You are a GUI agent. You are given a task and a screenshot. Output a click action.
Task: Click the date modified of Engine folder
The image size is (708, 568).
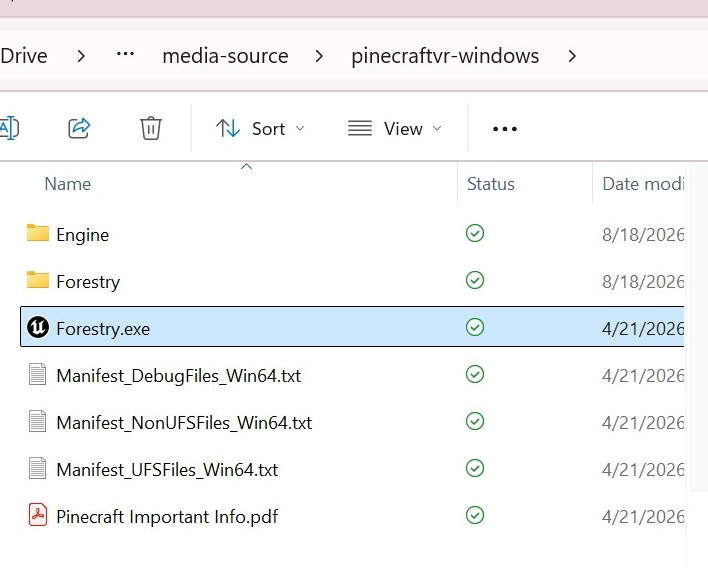coord(643,235)
